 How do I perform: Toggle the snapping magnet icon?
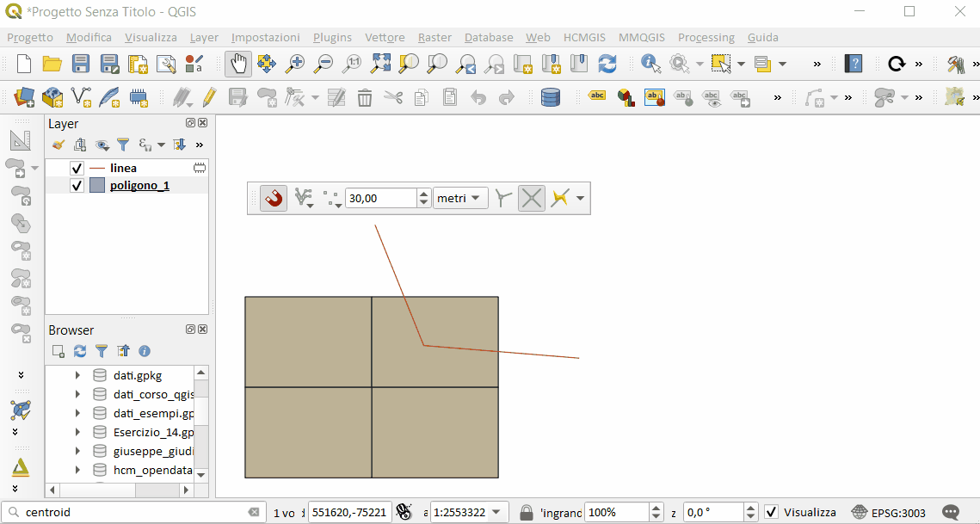coord(274,199)
